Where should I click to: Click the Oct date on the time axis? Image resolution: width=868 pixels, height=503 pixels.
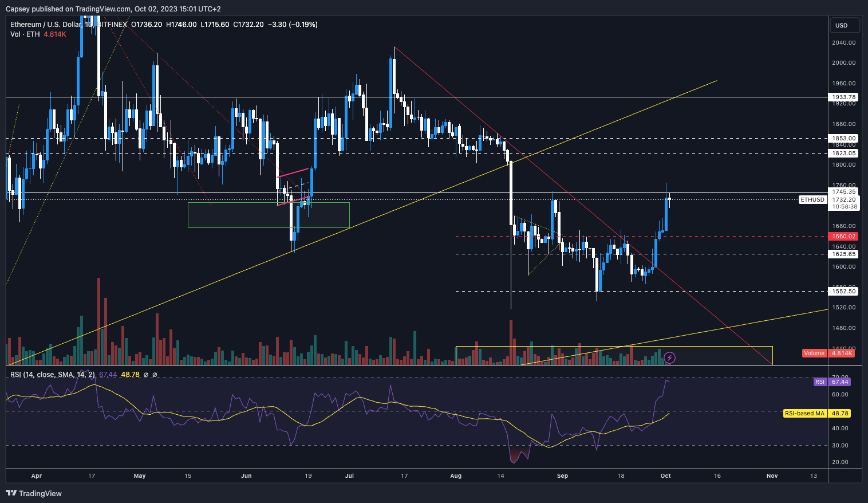point(665,476)
